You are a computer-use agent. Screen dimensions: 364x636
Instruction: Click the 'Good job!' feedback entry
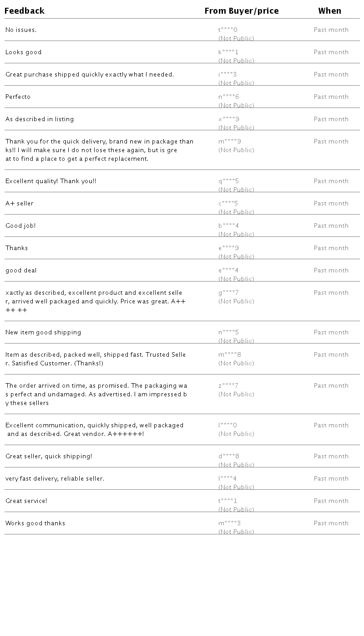(20, 226)
